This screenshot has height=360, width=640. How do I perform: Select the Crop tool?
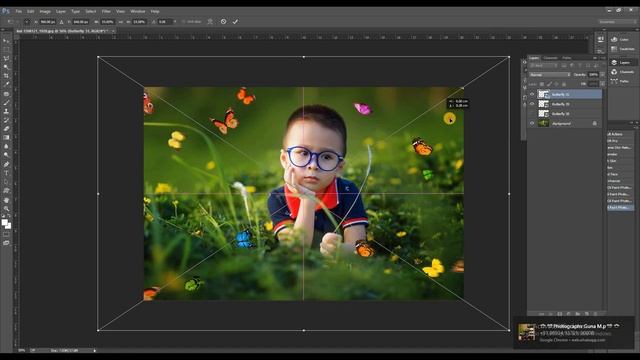click(6, 75)
